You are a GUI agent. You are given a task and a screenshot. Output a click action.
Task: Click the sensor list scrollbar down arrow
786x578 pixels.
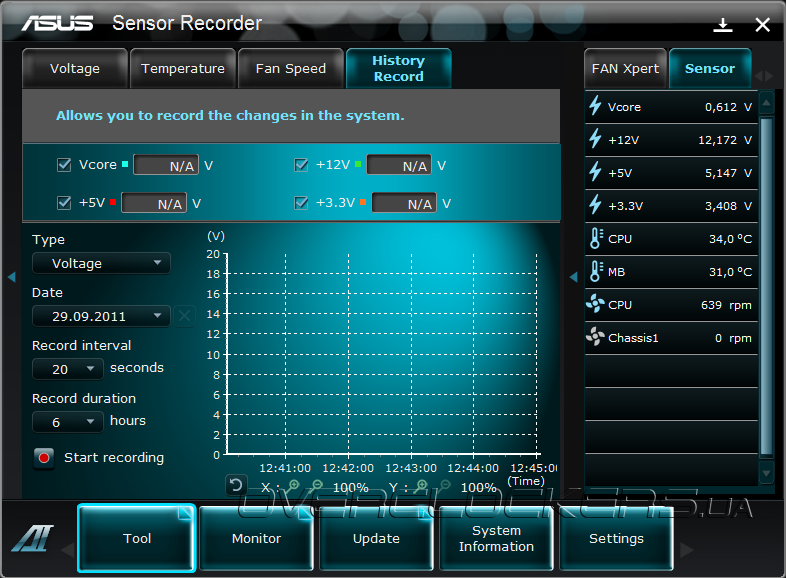(x=766, y=473)
